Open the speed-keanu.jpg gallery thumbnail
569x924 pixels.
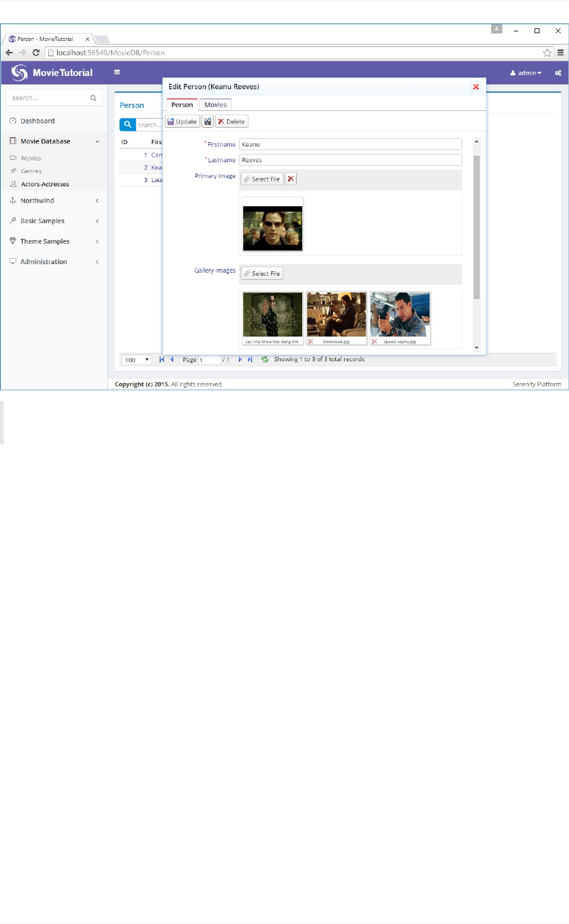click(x=400, y=315)
